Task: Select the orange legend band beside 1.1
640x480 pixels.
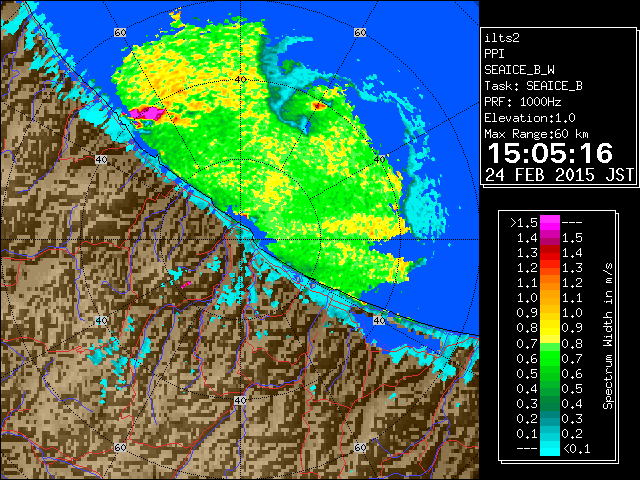Action: [549, 283]
